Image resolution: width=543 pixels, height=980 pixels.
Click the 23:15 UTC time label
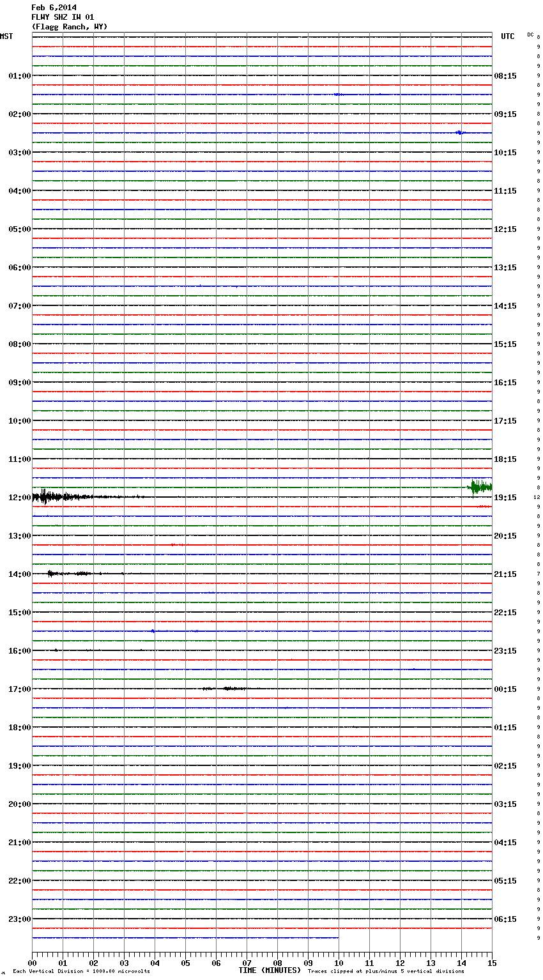[505, 651]
